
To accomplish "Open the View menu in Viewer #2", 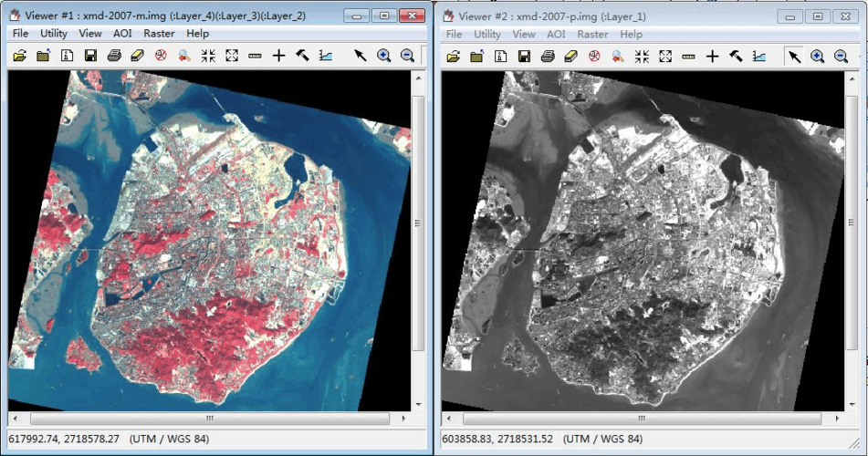I will tap(524, 34).
